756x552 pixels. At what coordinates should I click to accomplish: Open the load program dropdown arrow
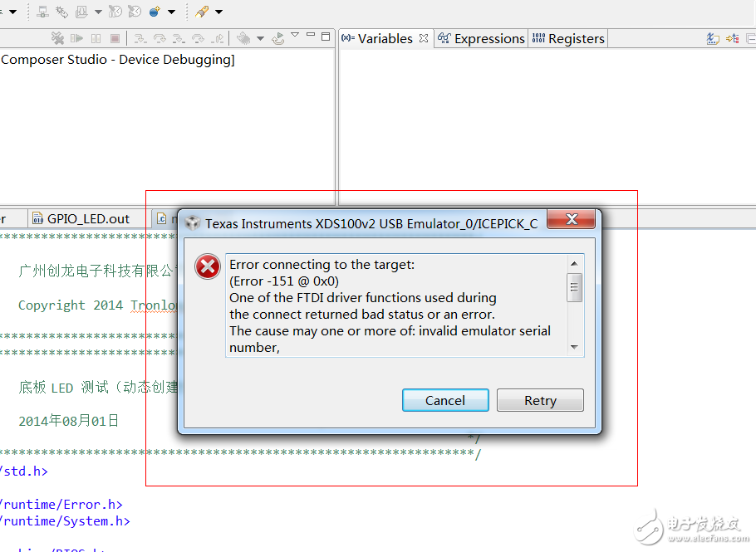pyautogui.click(x=98, y=12)
